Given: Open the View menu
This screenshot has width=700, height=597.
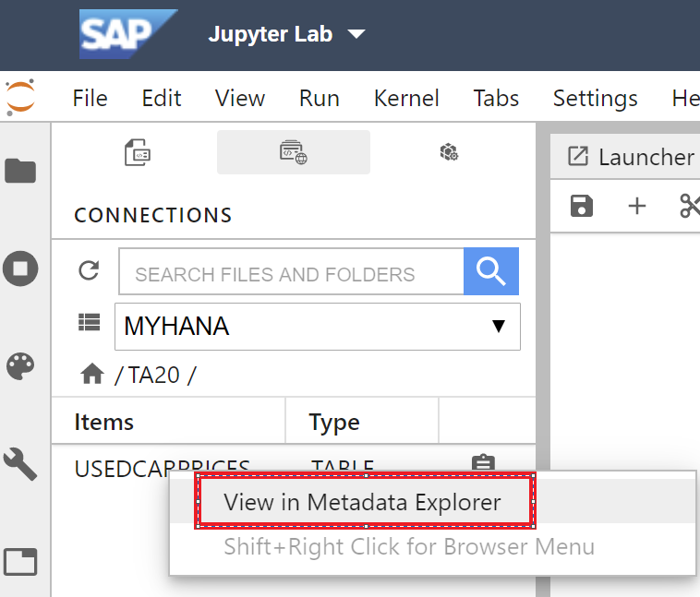Looking at the screenshot, I should 240,98.
